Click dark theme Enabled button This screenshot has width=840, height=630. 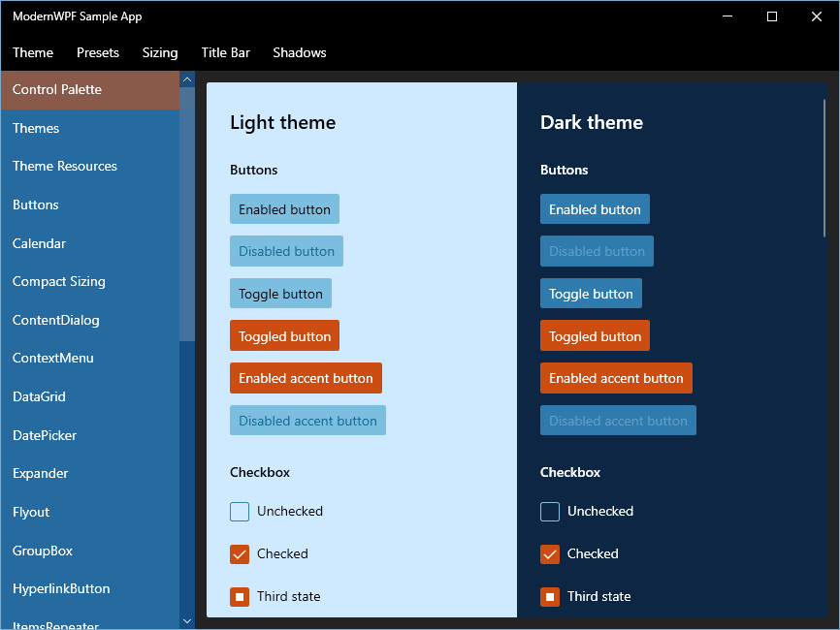tap(595, 209)
